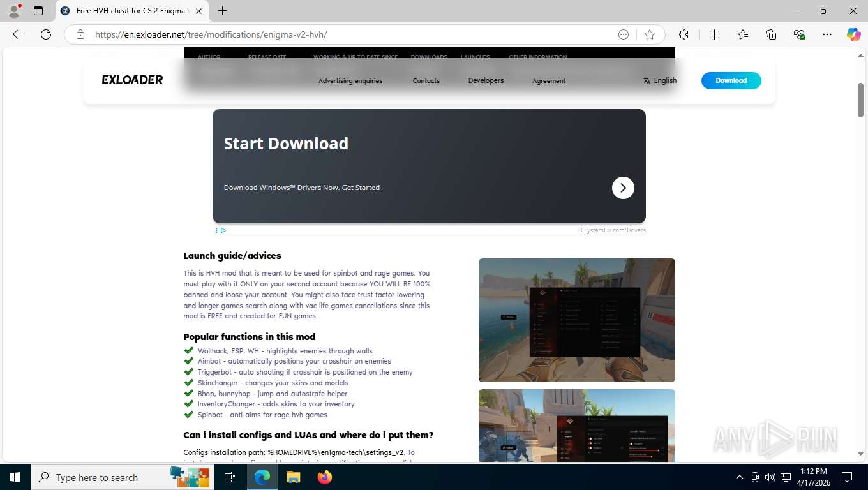
Task: Click the AdChoices triangle icon
Action: click(x=223, y=230)
